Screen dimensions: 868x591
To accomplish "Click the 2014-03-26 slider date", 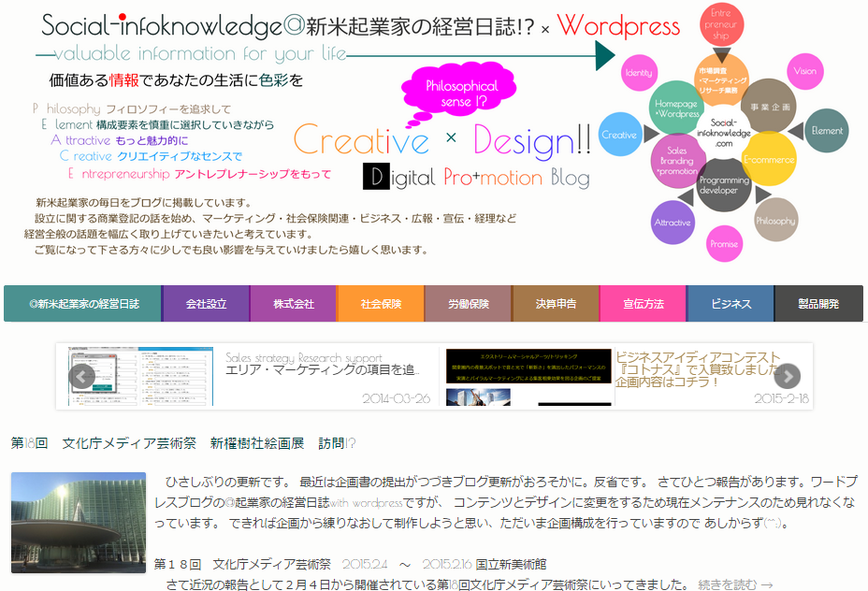I will point(397,397).
